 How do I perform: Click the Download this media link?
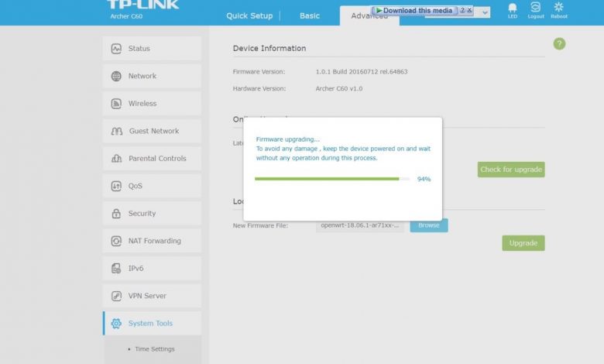point(417,10)
